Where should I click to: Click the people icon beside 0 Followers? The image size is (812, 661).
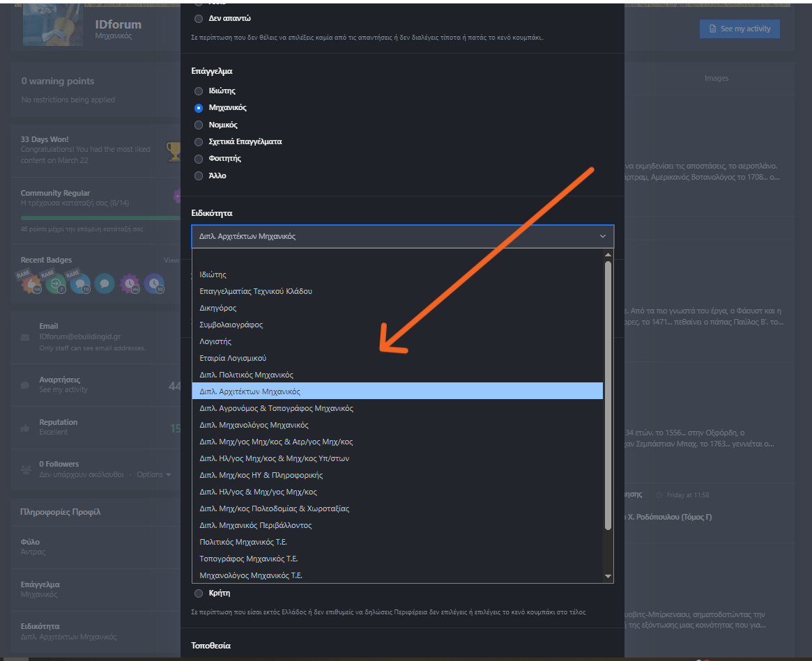click(26, 469)
